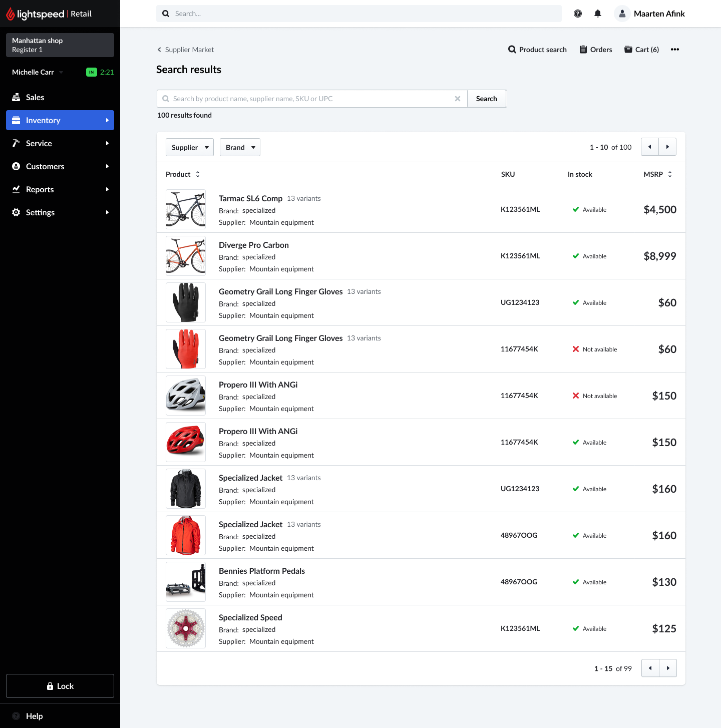The width and height of the screenshot is (721, 728).
Task: Open Orders page
Action: 596,49
